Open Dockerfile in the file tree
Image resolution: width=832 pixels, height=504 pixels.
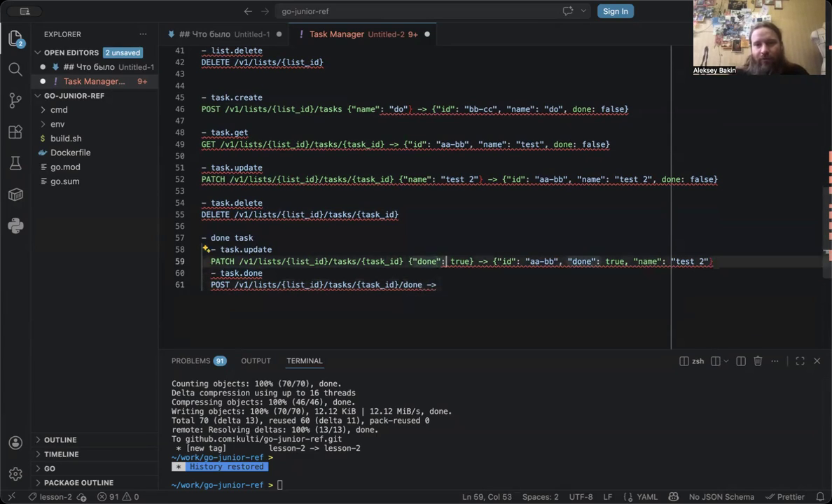(70, 153)
